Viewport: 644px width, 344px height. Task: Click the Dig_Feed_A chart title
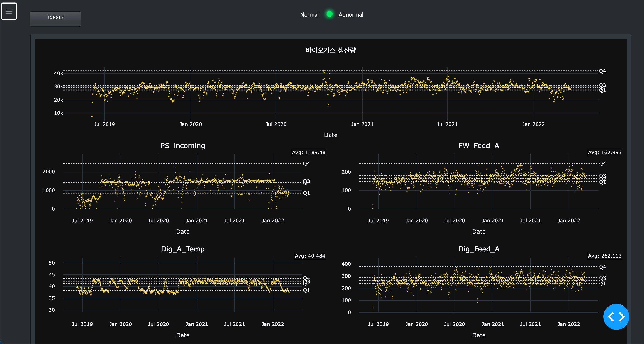click(479, 249)
